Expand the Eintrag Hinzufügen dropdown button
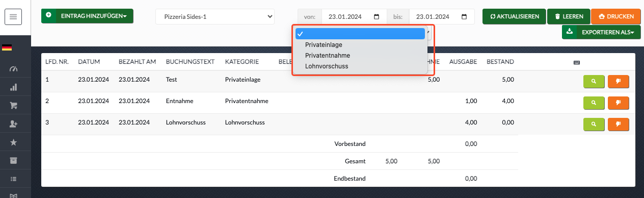Screen dimensions: 644x198 [87, 16]
